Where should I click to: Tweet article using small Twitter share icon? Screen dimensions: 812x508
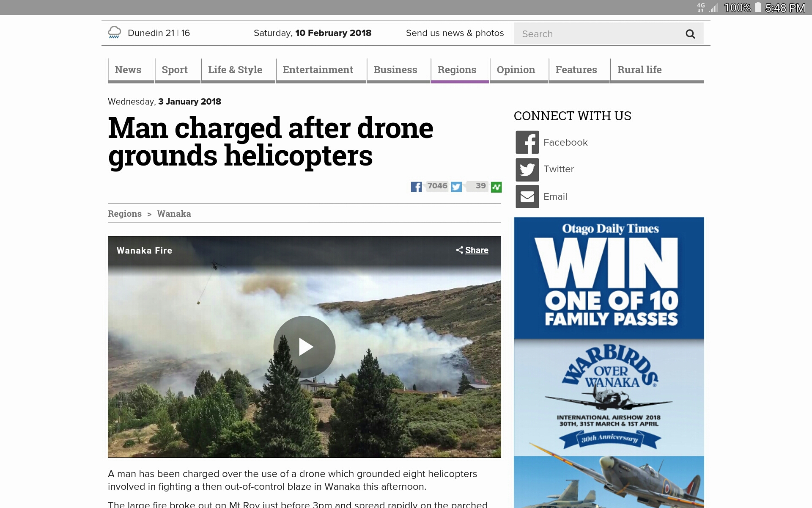coord(456,187)
